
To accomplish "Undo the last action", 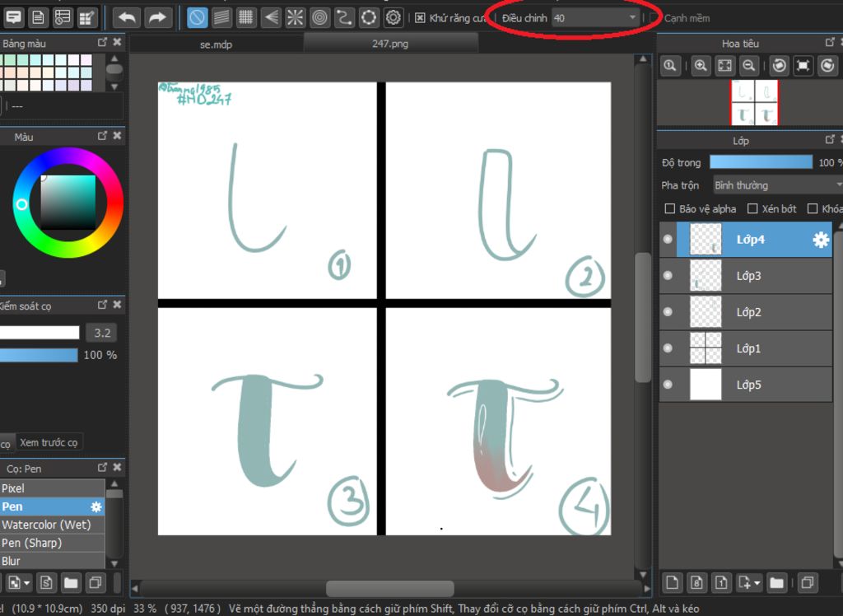I will coord(127,18).
